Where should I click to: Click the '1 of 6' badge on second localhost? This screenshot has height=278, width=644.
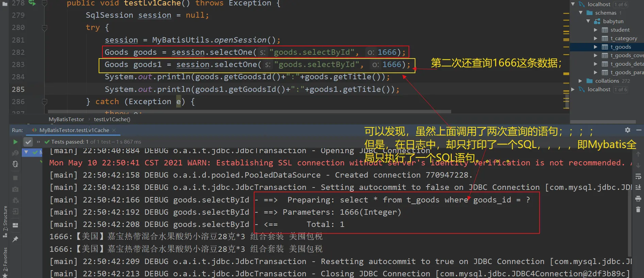(x=621, y=89)
